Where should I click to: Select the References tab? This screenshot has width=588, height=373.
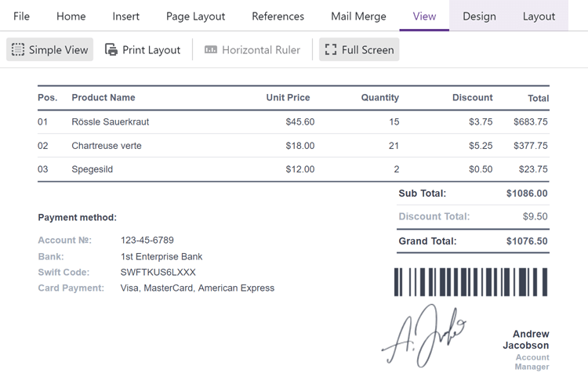(278, 16)
